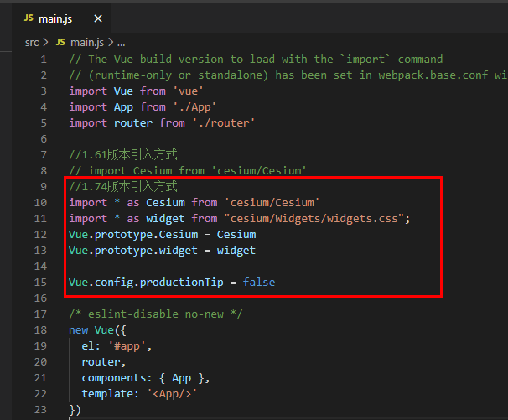The width and height of the screenshot is (508, 420).
Task: Click 'cesium/Cesium' string on line 10
Action: (x=272, y=203)
